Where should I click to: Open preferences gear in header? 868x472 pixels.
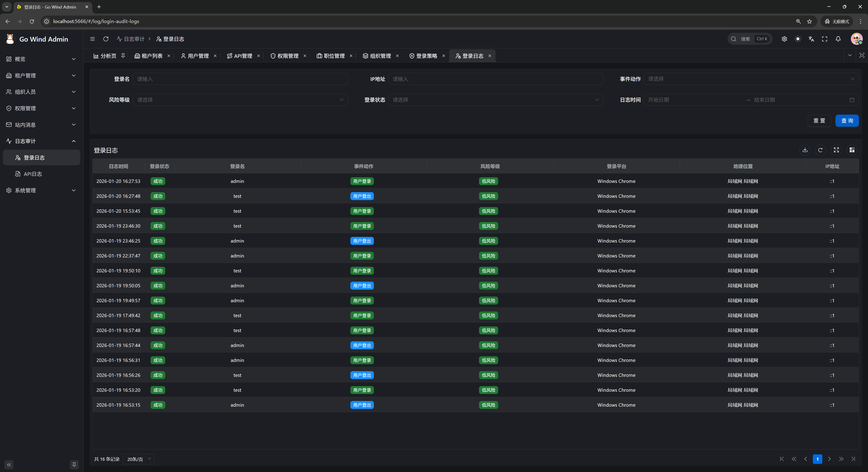[784, 39]
